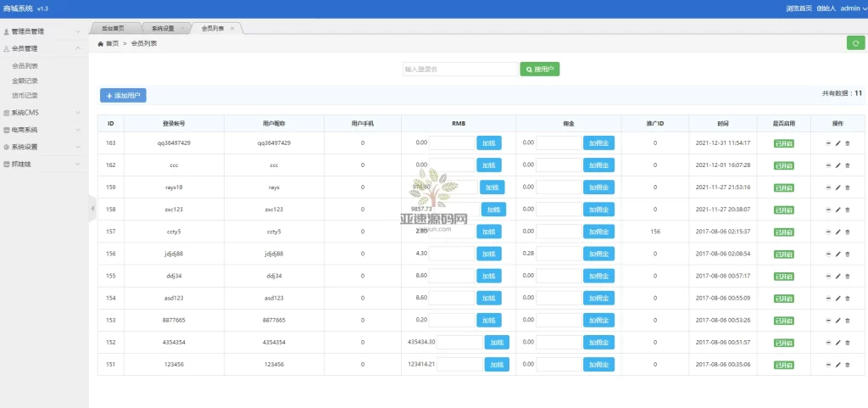This screenshot has width=868, height=408.
Task: Click 加钱 button for user 123456
Action: (497, 365)
